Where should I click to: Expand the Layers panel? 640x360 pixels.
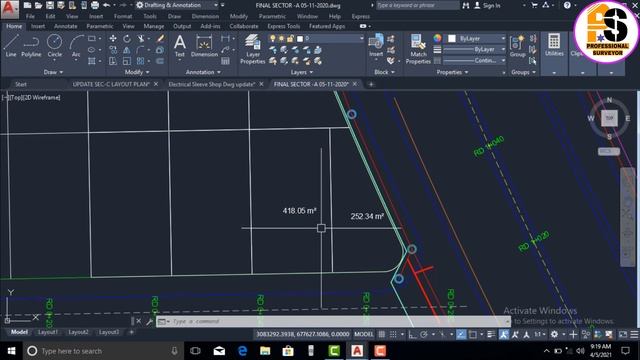[x=302, y=72]
